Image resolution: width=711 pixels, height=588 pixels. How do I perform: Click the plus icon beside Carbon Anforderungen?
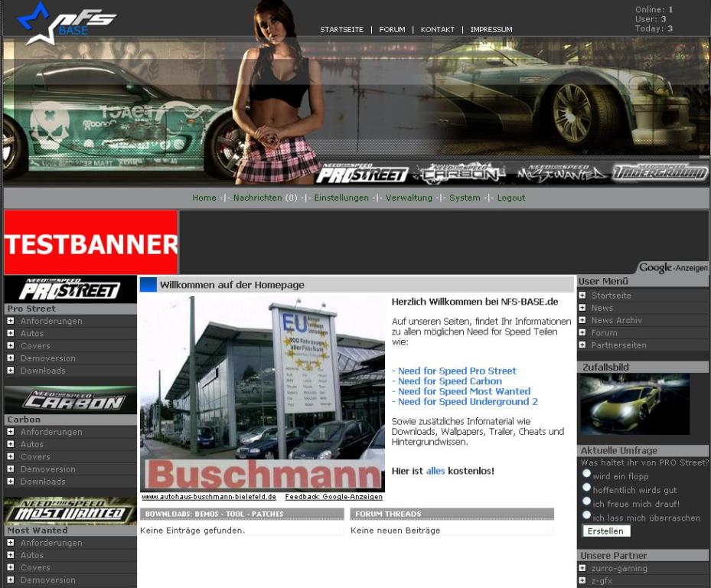click(11, 432)
